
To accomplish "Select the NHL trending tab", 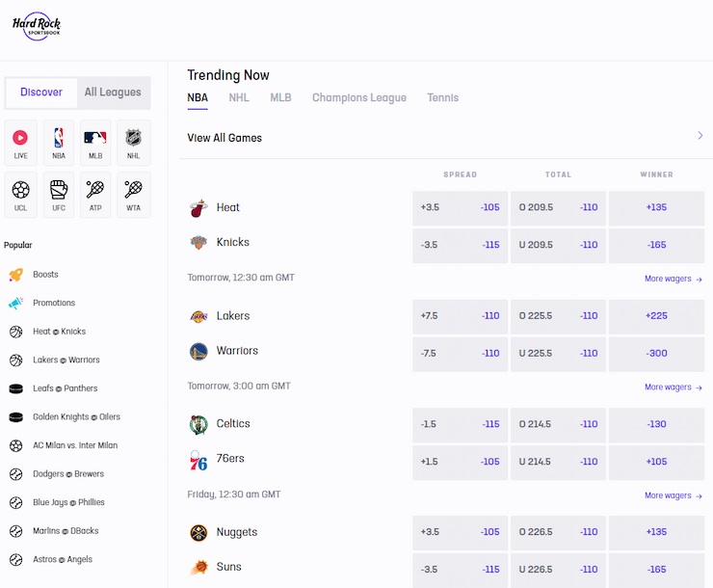I will tap(239, 97).
